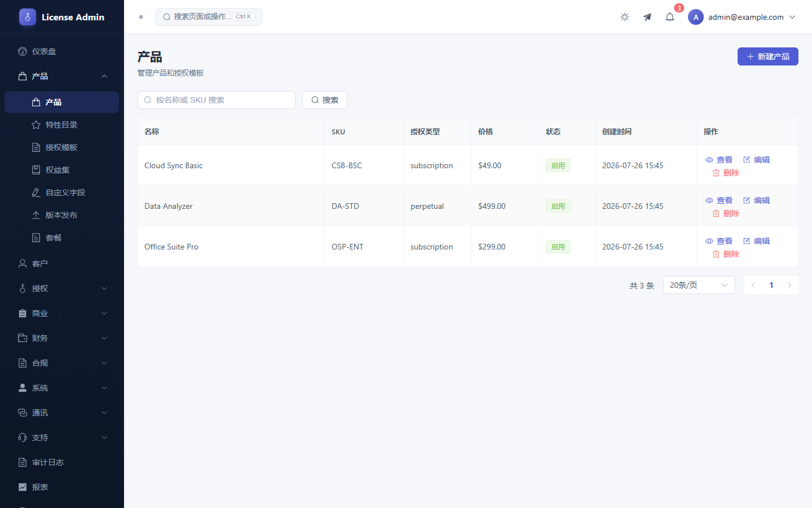The width and height of the screenshot is (812, 508).
Task: Edit the Data Analyzer product
Action: pyautogui.click(x=756, y=200)
